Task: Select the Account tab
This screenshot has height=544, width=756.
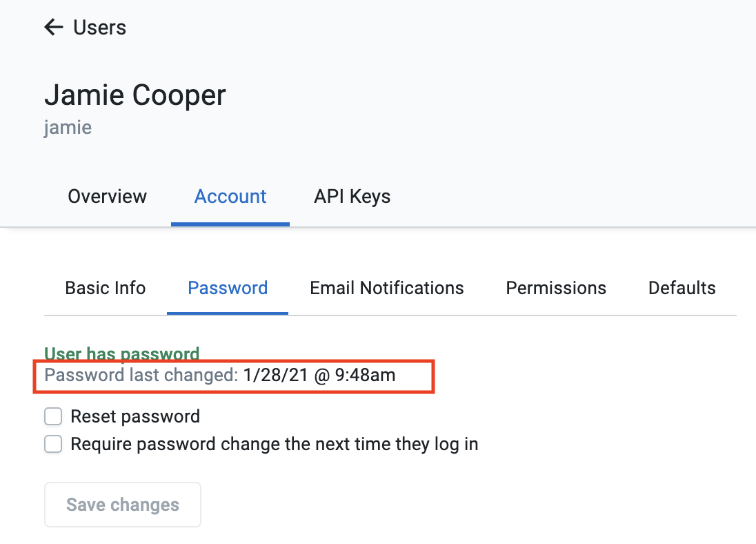Action: [230, 196]
